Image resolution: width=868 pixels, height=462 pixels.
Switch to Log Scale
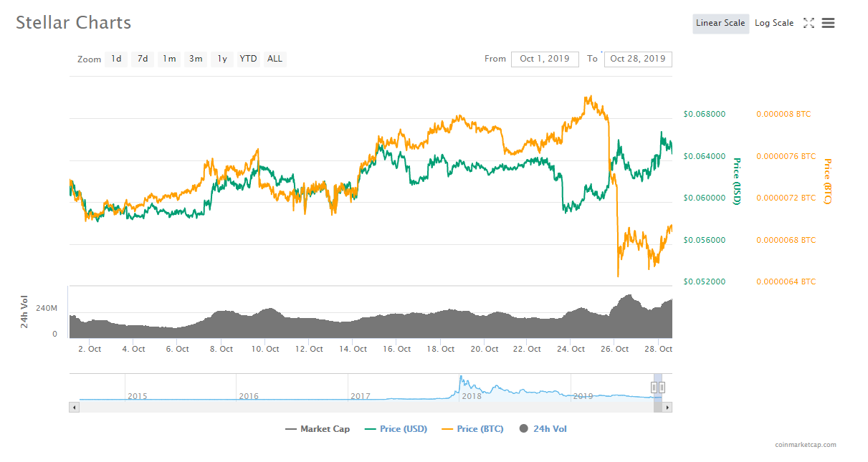(x=774, y=23)
